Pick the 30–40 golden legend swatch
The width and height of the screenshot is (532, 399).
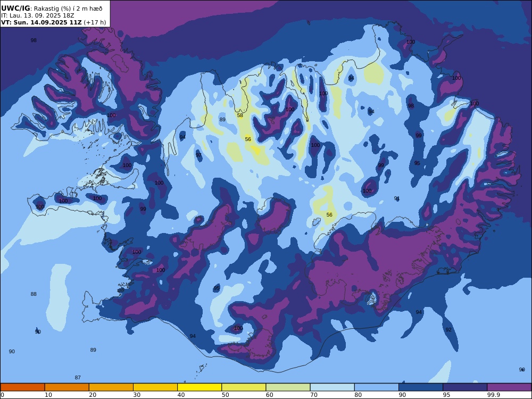(155, 387)
